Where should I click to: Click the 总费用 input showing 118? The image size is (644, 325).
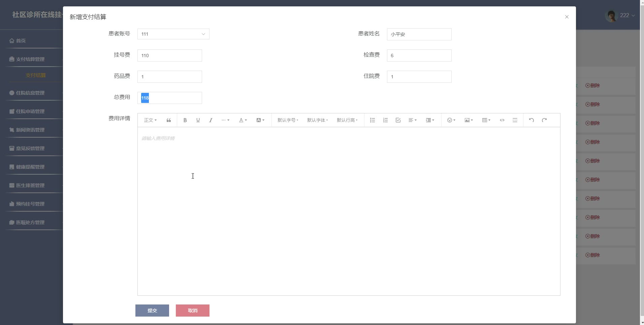[170, 98]
